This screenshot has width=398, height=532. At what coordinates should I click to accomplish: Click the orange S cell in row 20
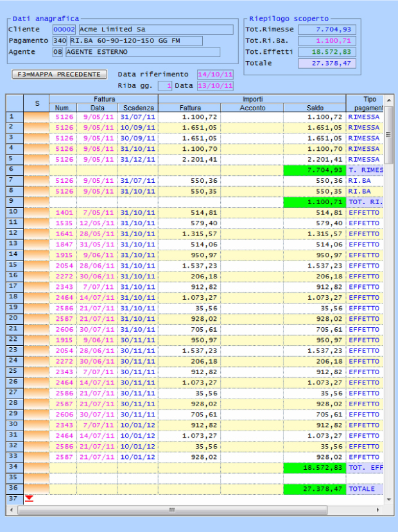click(x=37, y=319)
